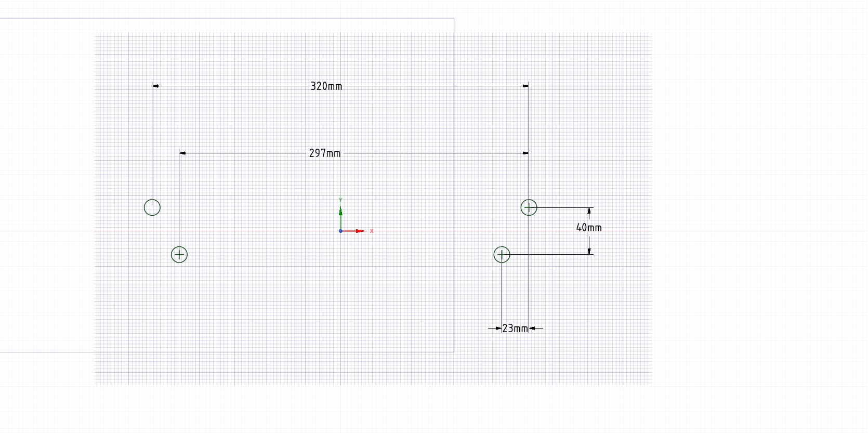Select the upper-left circle without a crosshair
The width and height of the screenshot is (868, 433).
click(152, 207)
